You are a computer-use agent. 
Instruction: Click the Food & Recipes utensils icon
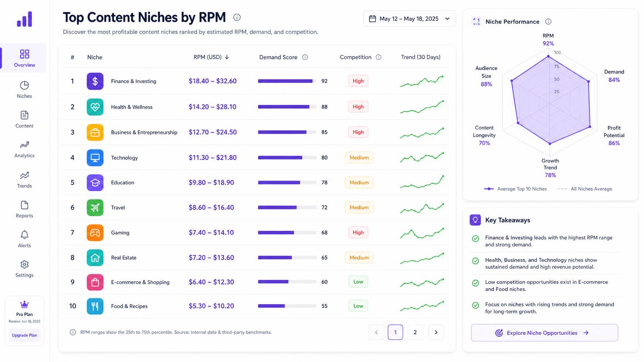(x=95, y=306)
